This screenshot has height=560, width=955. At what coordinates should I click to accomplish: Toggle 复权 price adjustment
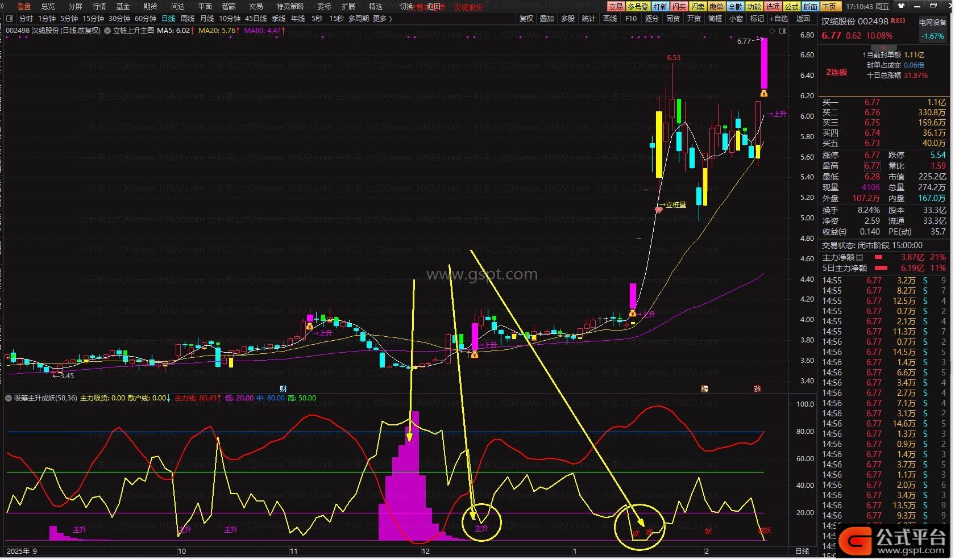[x=526, y=19]
